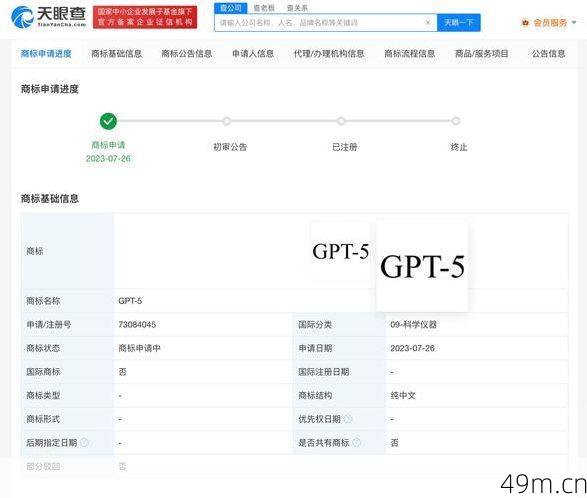Click the 终止 step label
This screenshot has width=587, height=498.
click(459, 147)
